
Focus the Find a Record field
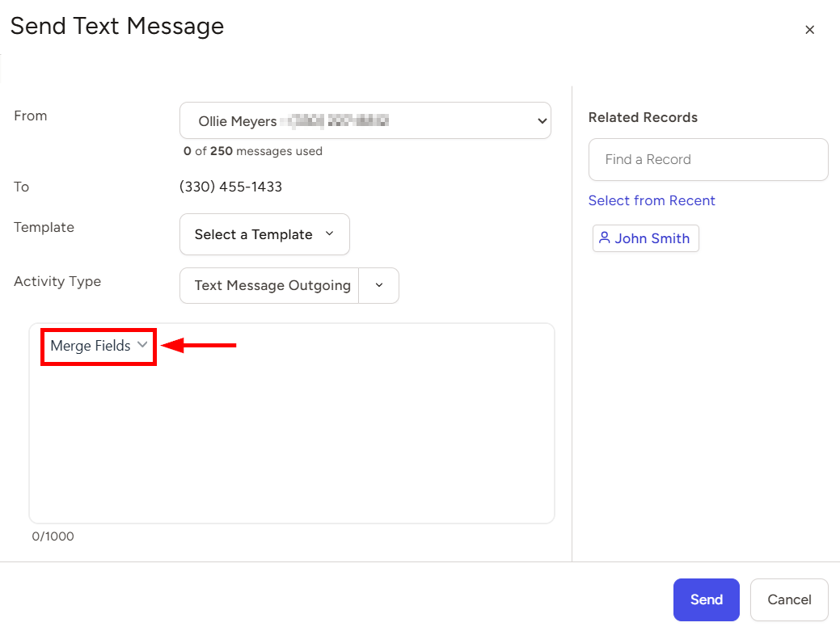708,159
